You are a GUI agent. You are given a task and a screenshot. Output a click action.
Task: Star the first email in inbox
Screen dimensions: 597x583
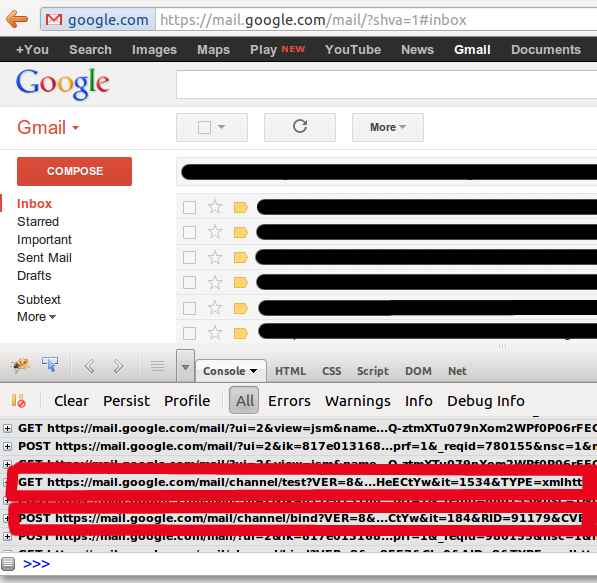pyautogui.click(x=215, y=207)
